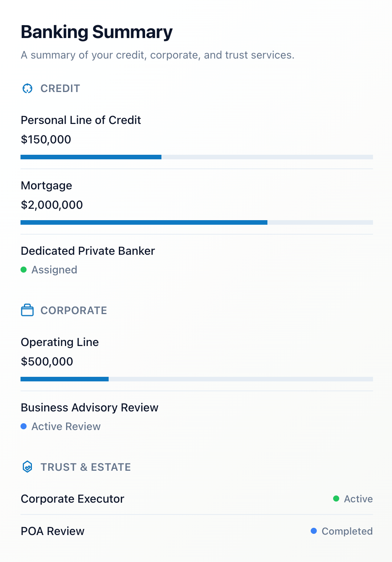392x562 pixels.
Task: Click the Mortgage progress bar
Action: pos(196,222)
